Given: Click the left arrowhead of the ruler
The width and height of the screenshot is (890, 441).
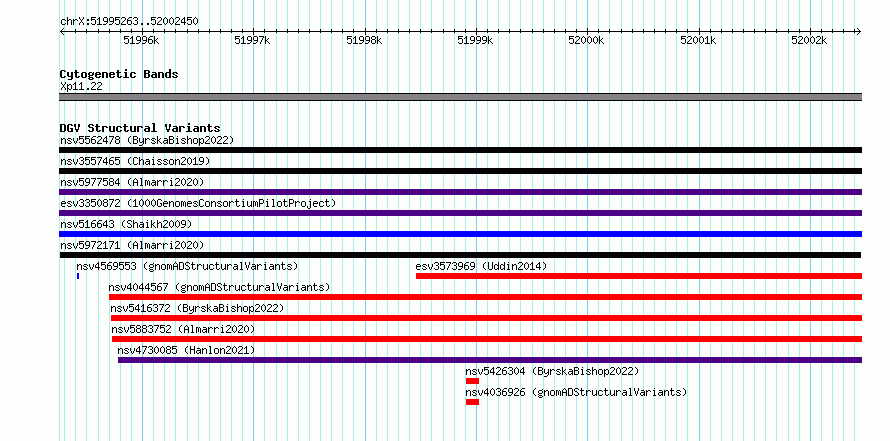Looking at the screenshot, I should [62, 31].
